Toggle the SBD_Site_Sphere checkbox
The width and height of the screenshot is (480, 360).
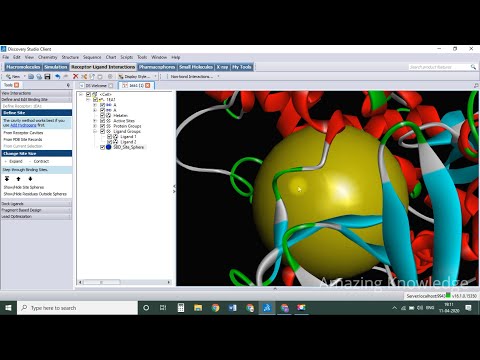click(102, 147)
